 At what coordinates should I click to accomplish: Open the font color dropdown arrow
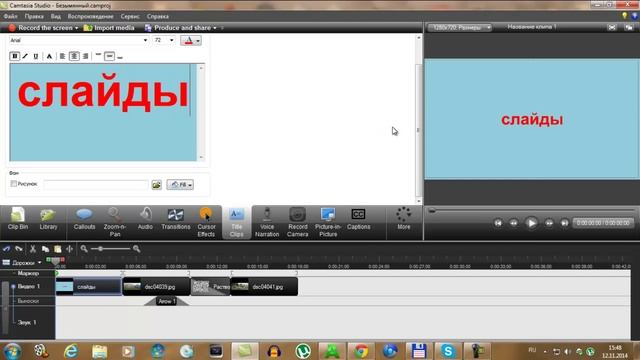[198, 40]
